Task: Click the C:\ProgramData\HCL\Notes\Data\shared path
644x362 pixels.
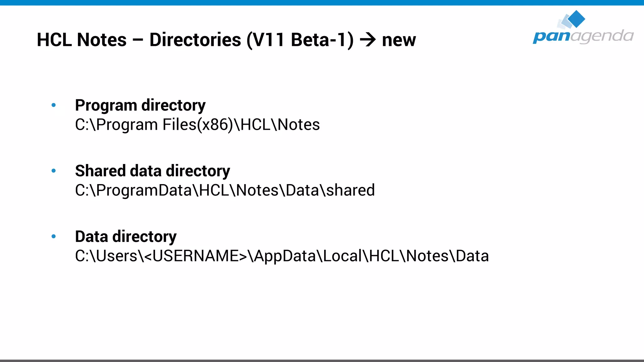Action: tap(225, 190)
